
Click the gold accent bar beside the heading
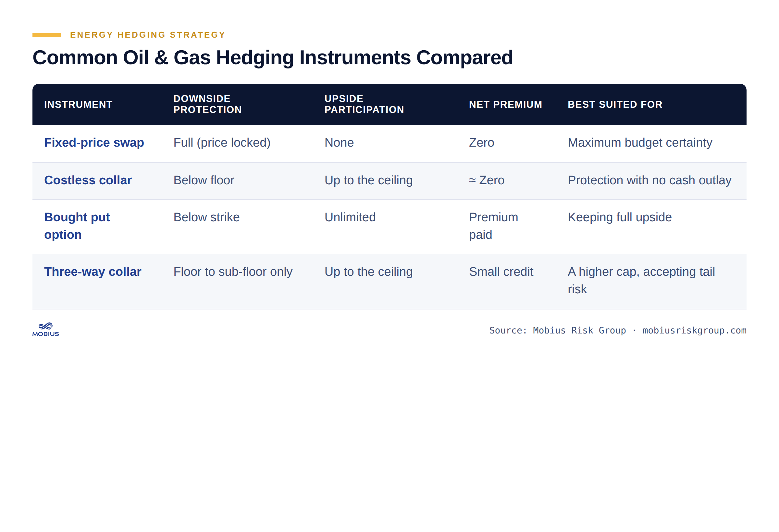47,35
